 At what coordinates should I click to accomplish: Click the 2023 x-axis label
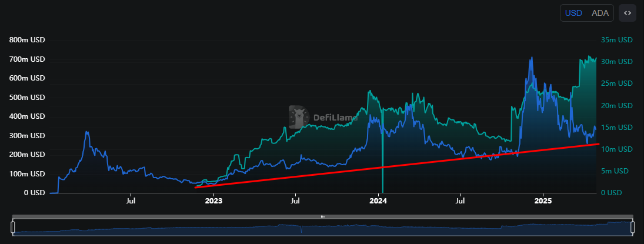(x=213, y=201)
